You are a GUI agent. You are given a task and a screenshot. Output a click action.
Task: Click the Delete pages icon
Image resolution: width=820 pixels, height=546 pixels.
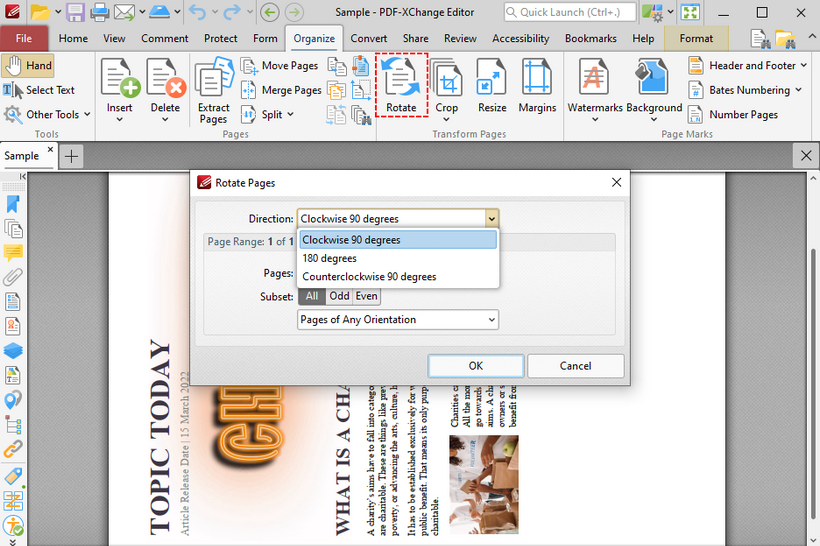pos(165,89)
